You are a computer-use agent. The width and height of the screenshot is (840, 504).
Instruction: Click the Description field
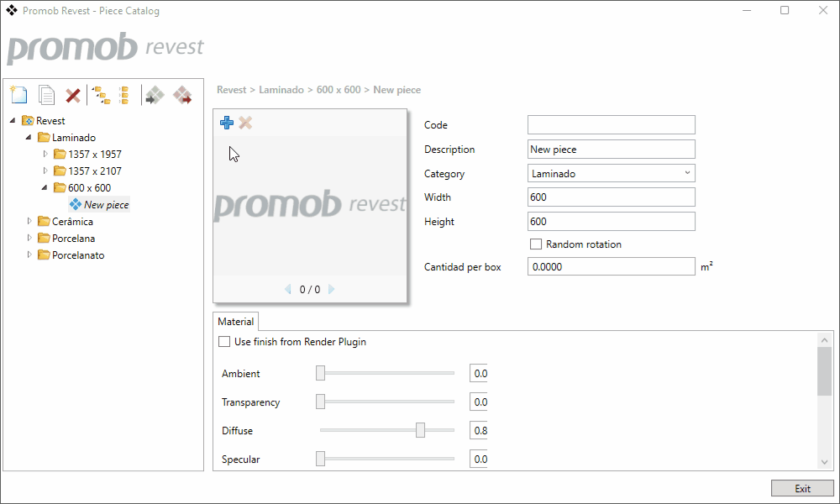pos(612,150)
